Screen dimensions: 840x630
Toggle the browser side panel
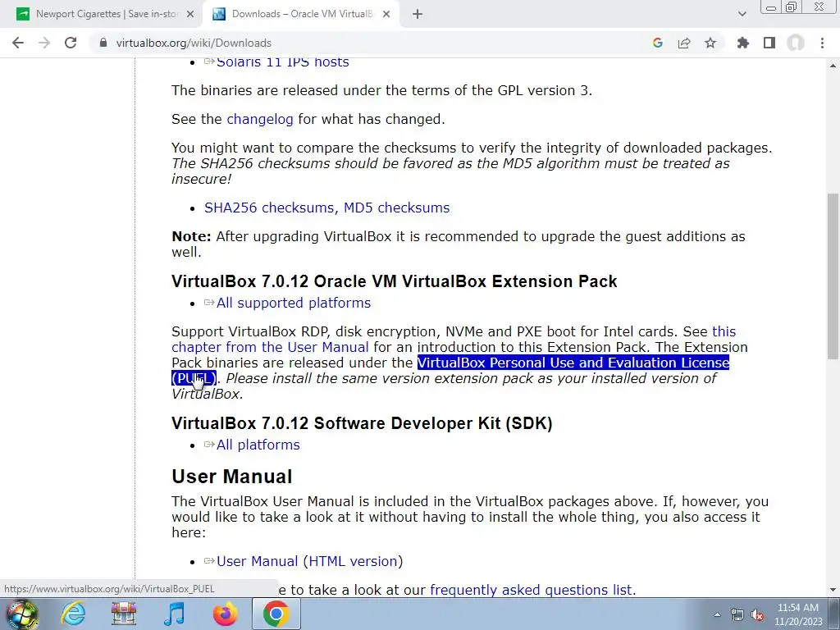769,43
